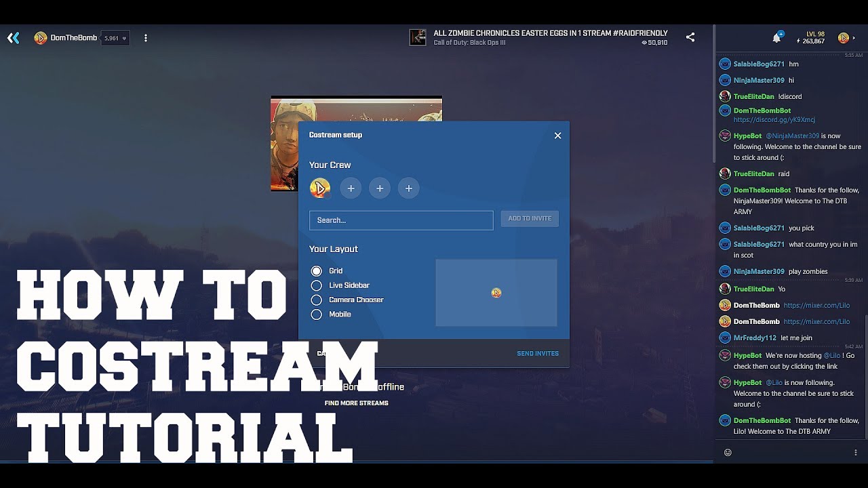This screenshot has height=488, width=868.
Task: Open channel three-dot options menu
Action: tap(146, 38)
